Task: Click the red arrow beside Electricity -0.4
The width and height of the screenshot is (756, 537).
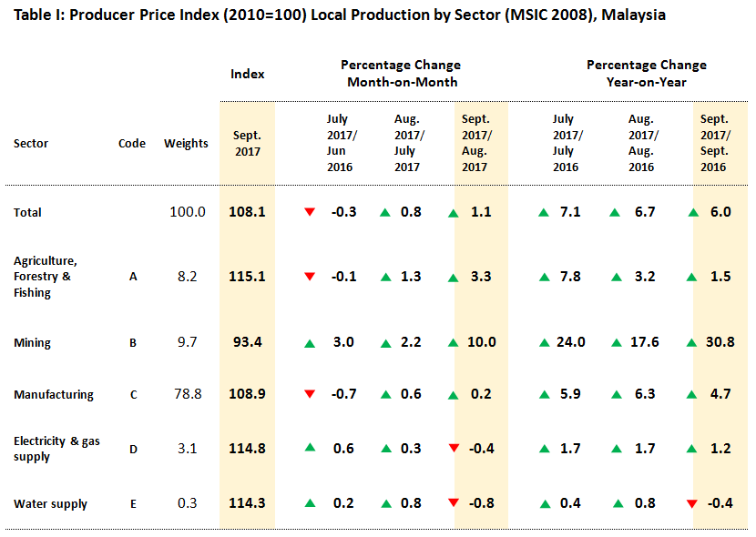Action: [454, 448]
